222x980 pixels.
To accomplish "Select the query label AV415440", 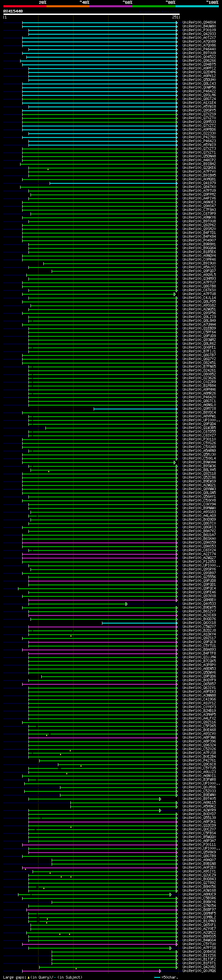I will pyautogui.click(x=13, y=11).
